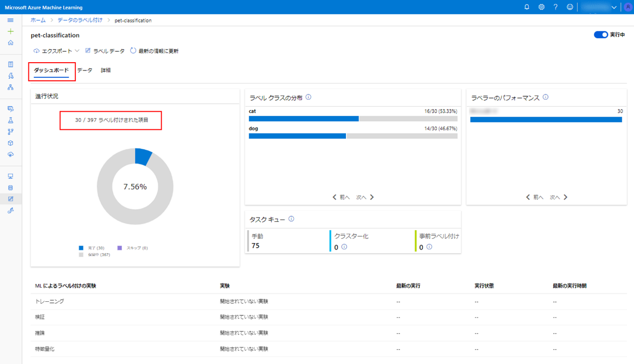
Task: Click the gray 保留中 (367) legend swatch
Action: pyautogui.click(x=81, y=255)
